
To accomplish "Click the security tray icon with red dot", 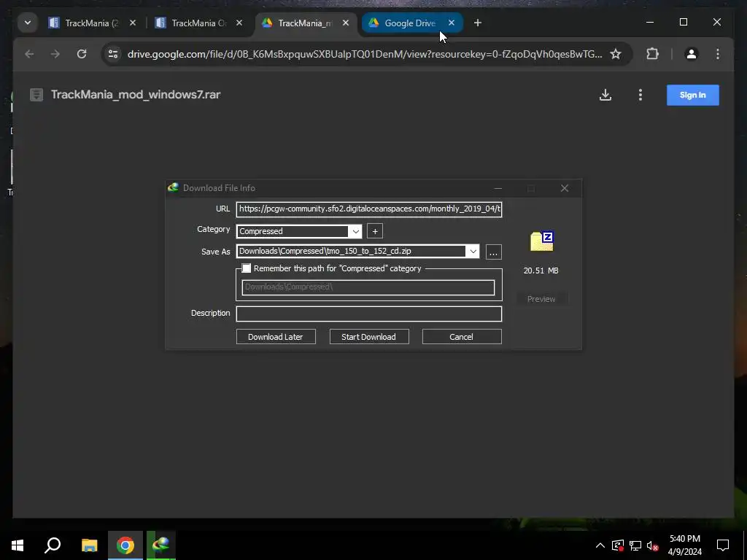I will tap(618, 545).
